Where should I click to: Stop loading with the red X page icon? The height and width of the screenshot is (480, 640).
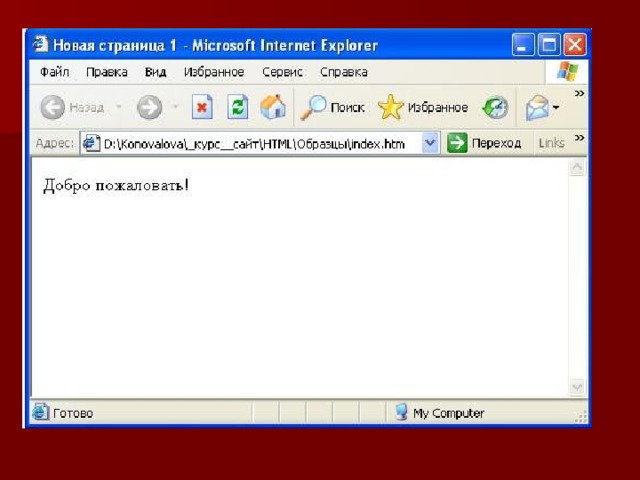coord(202,107)
